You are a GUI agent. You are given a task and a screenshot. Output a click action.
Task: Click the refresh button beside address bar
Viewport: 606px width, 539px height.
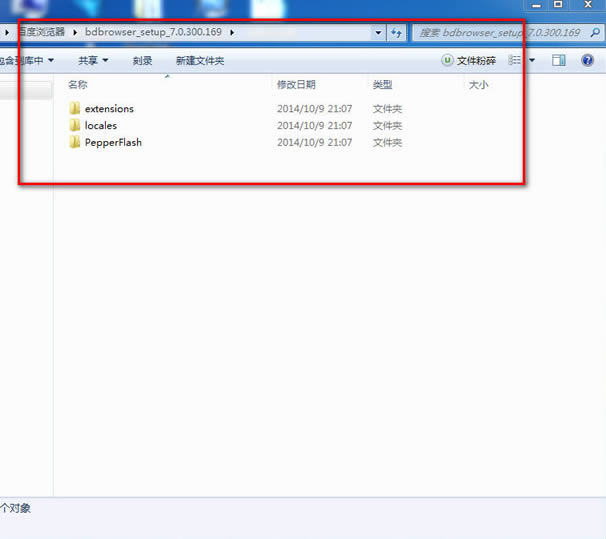click(397, 33)
